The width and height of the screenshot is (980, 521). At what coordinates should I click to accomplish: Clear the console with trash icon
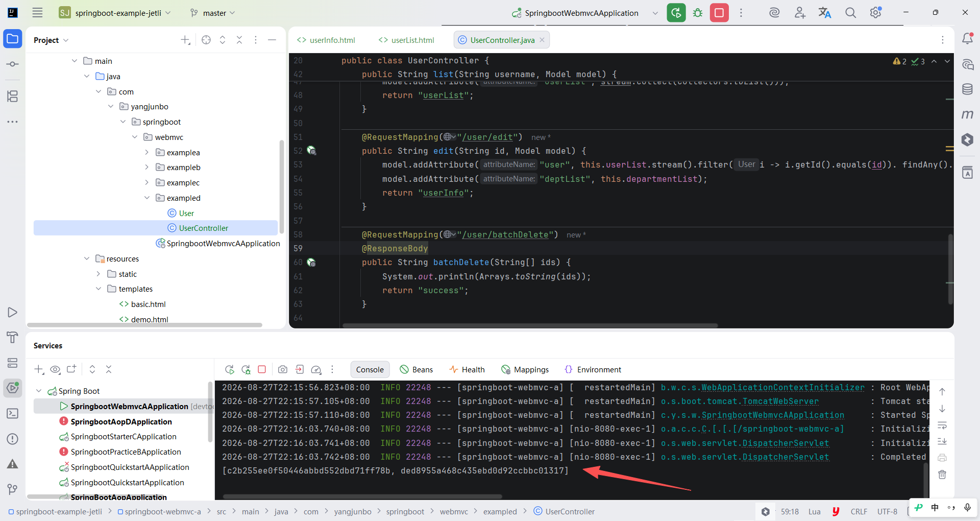coord(942,475)
